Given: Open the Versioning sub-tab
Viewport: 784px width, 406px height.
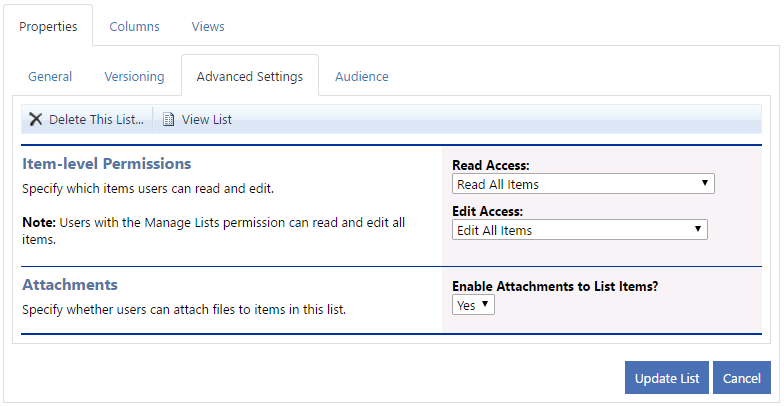Looking at the screenshot, I should click(134, 76).
